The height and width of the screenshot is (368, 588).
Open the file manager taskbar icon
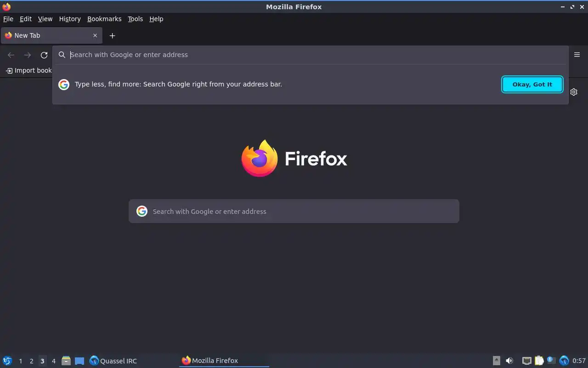click(x=66, y=361)
